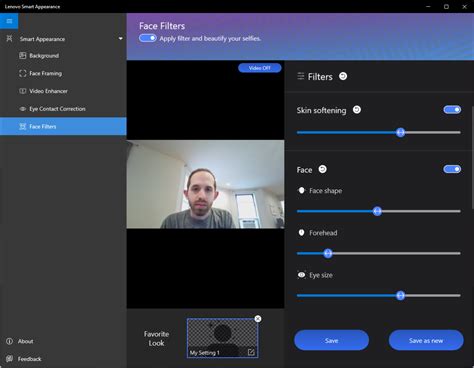Open the Eye Contact Correction page
The image size is (474, 368).
click(63, 109)
